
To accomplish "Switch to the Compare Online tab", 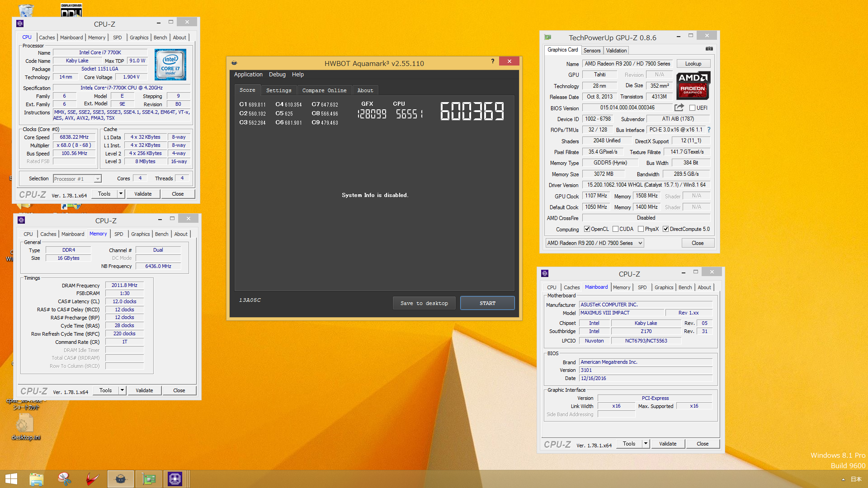I will coord(324,90).
